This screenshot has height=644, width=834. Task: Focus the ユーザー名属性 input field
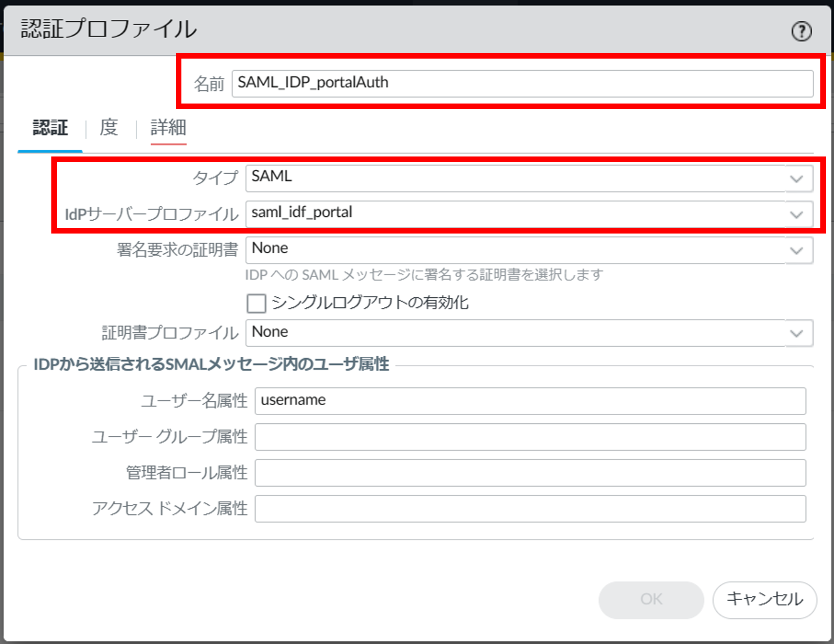530,400
